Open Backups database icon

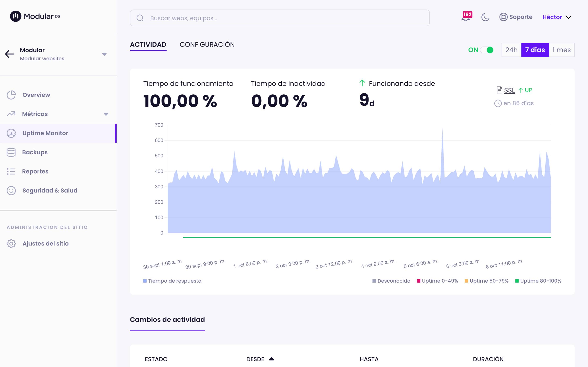[x=11, y=152]
